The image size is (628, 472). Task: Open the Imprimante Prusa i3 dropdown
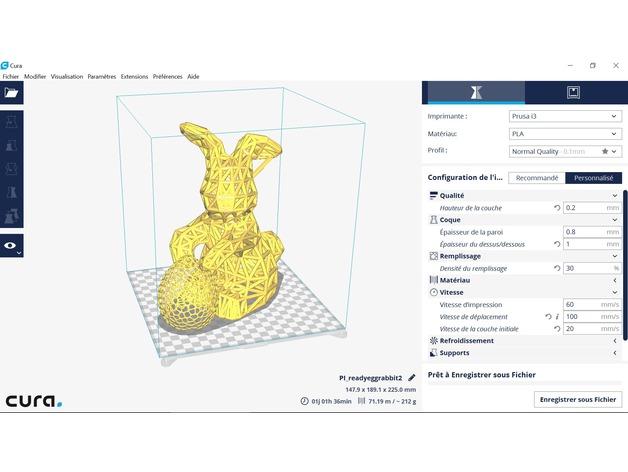coord(565,116)
